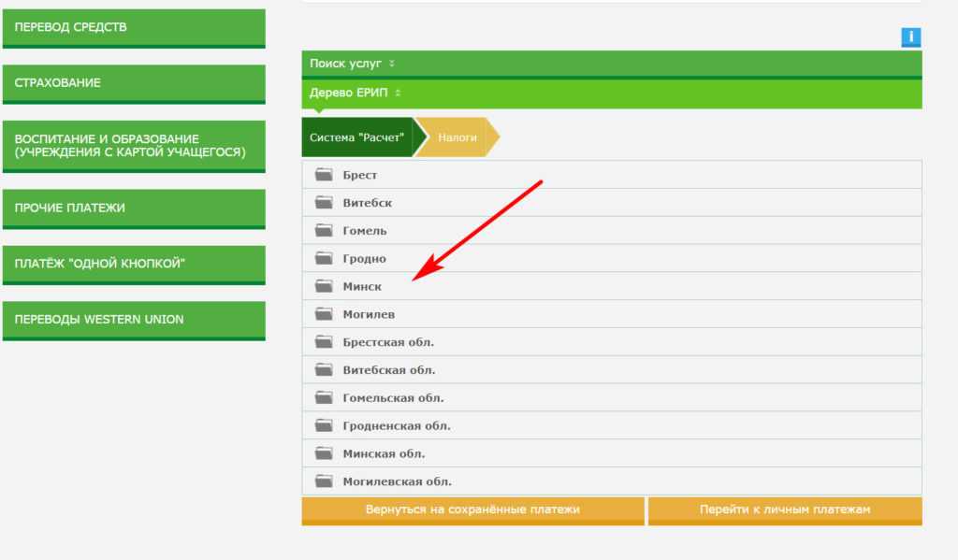Screen dimensions: 958x560
Task: Open Перевод средств menu section
Action: (134, 27)
